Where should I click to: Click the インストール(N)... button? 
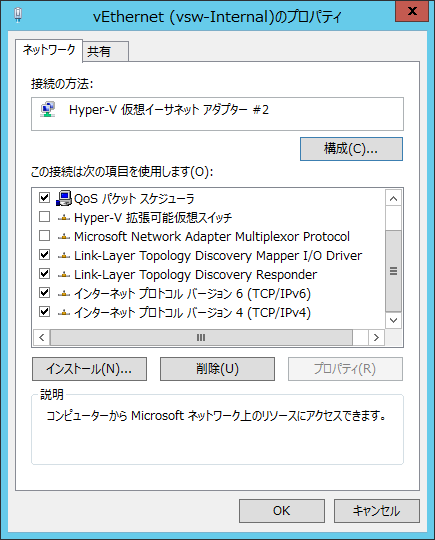[x=90, y=369]
